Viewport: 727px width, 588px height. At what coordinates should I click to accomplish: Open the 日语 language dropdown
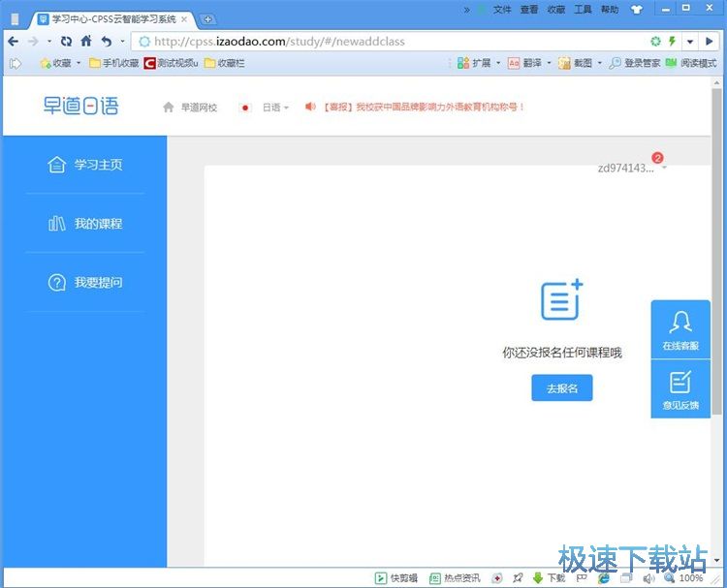click(275, 108)
